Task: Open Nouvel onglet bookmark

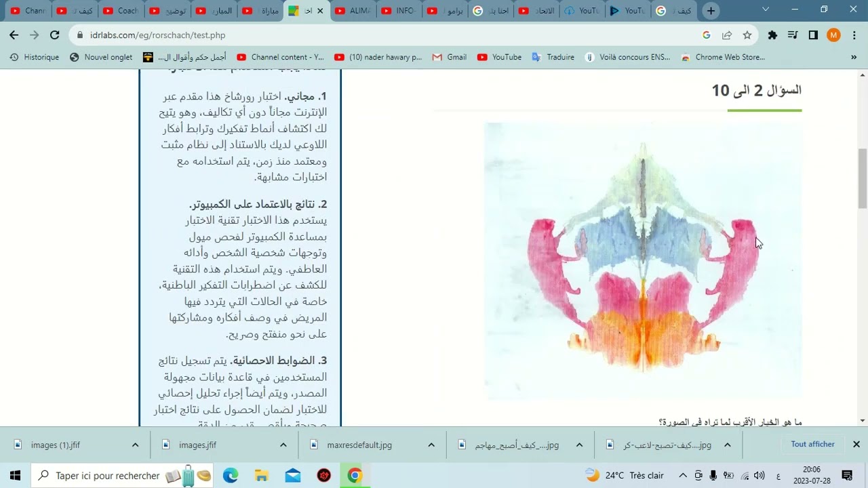Action: point(101,57)
